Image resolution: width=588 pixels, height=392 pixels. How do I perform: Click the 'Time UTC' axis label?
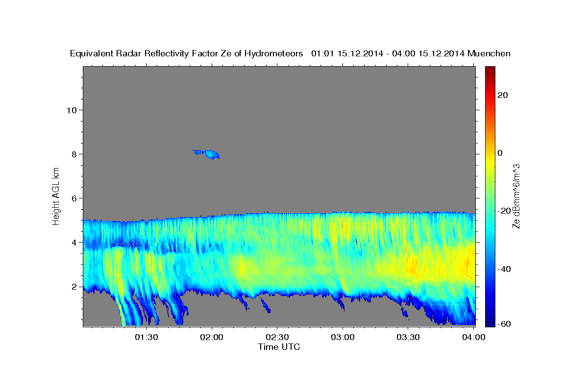coord(279,347)
